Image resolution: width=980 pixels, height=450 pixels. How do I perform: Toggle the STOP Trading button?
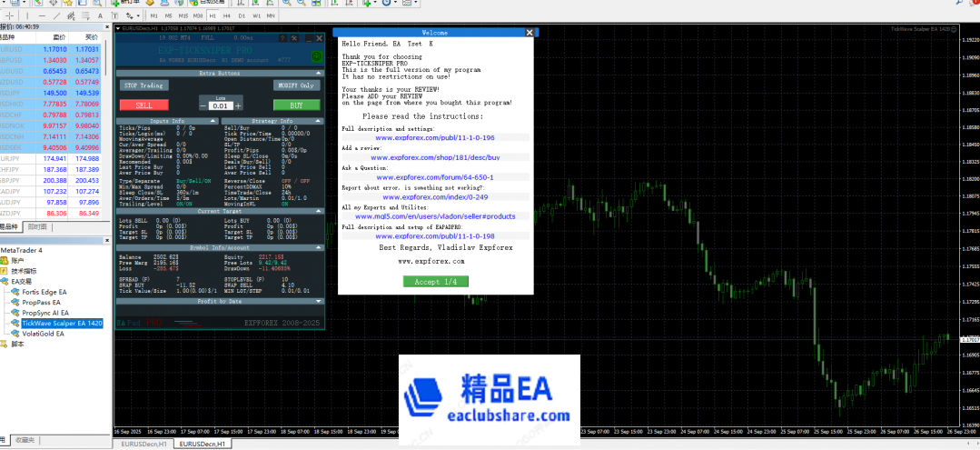tap(144, 85)
